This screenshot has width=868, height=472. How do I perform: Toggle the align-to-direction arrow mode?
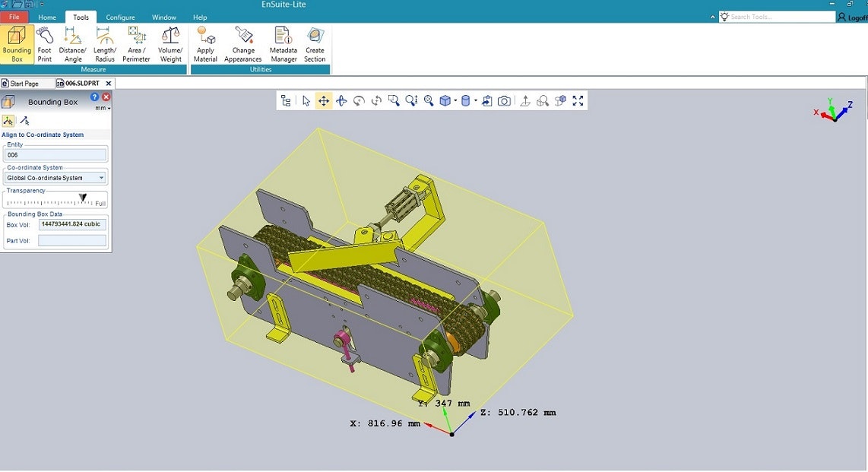tap(24, 121)
